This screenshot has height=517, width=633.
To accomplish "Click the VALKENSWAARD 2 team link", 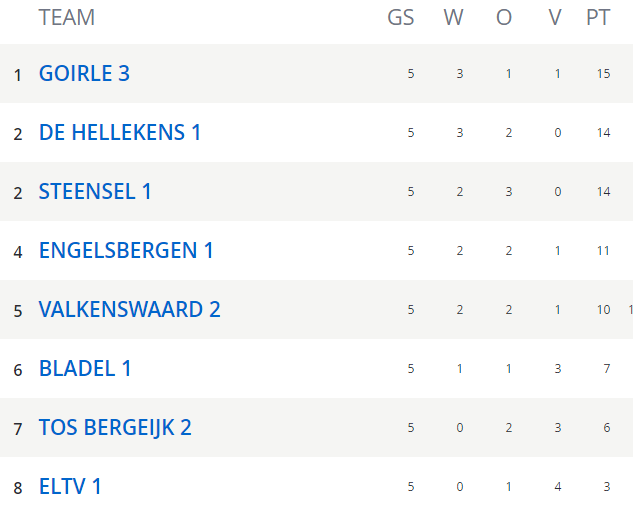I will click(x=130, y=310).
